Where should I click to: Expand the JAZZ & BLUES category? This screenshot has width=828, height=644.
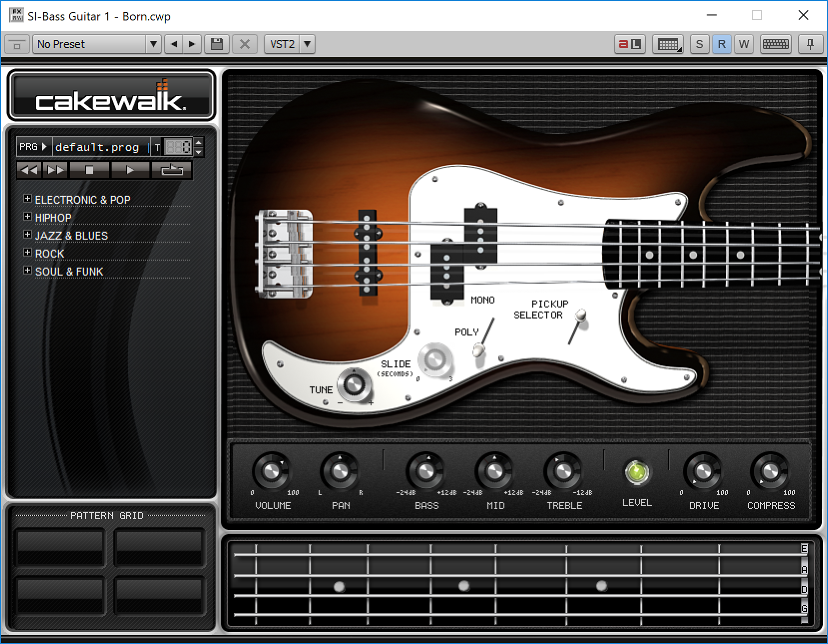point(27,234)
